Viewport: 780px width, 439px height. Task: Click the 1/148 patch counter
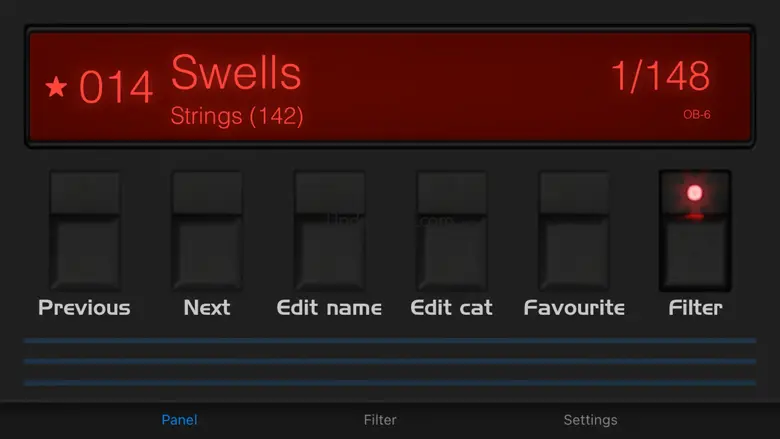pos(661,76)
